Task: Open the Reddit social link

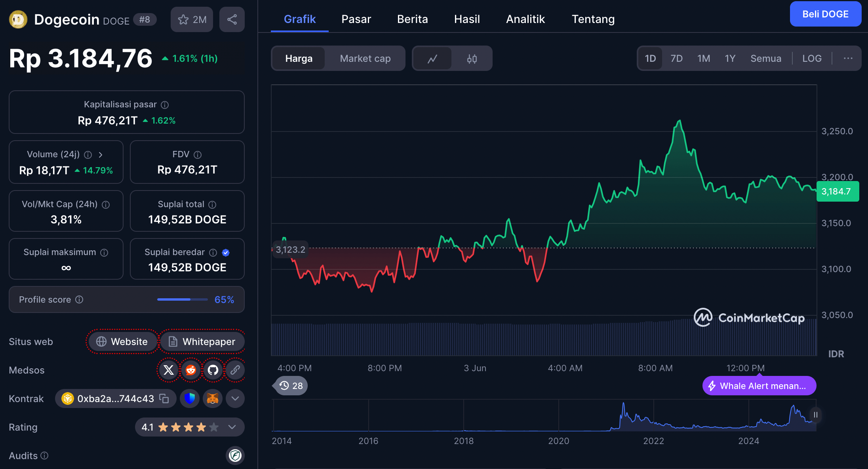Action: click(191, 370)
